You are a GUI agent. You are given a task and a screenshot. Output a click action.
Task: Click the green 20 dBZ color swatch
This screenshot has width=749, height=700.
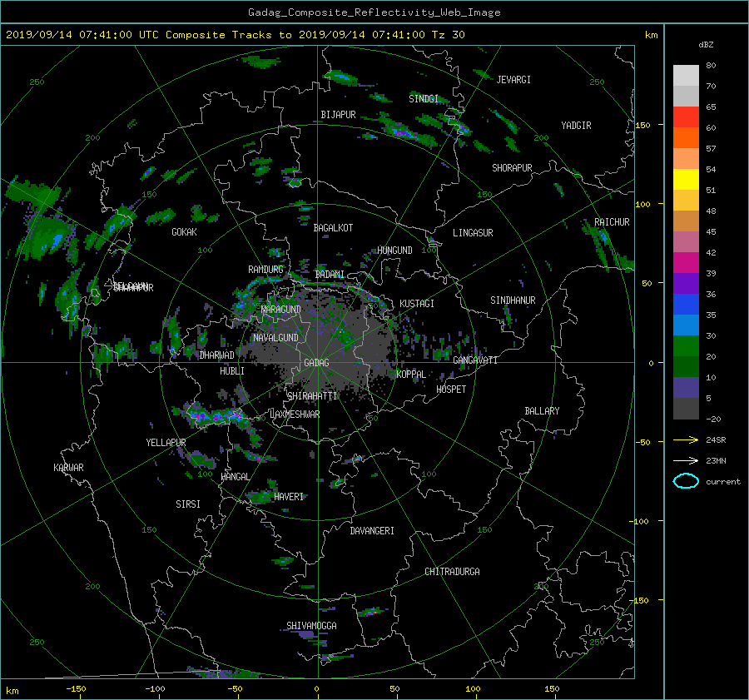pyautogui.click(x=686, y=346)
